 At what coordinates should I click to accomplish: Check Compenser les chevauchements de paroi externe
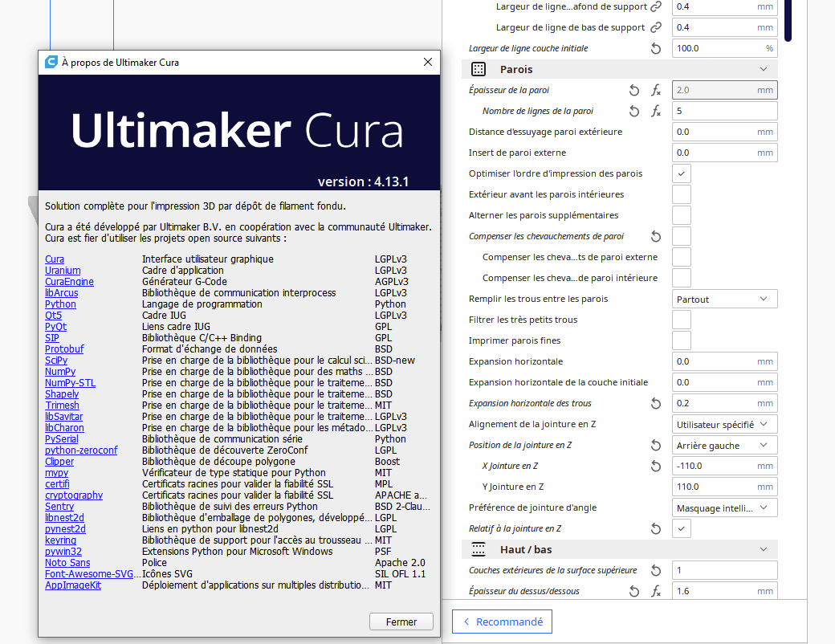681,257
